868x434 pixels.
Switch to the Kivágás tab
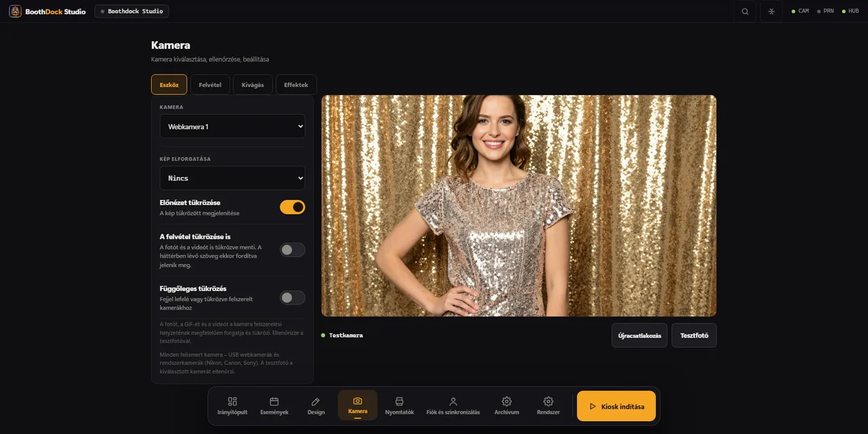pos(253,85)
